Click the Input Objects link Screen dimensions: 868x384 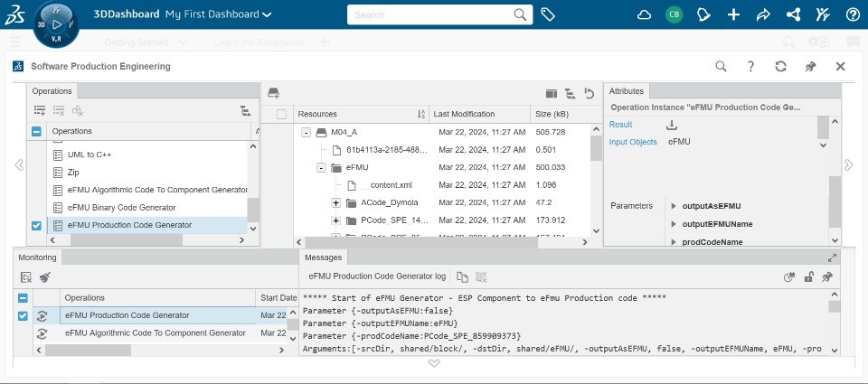click(633, 142)
